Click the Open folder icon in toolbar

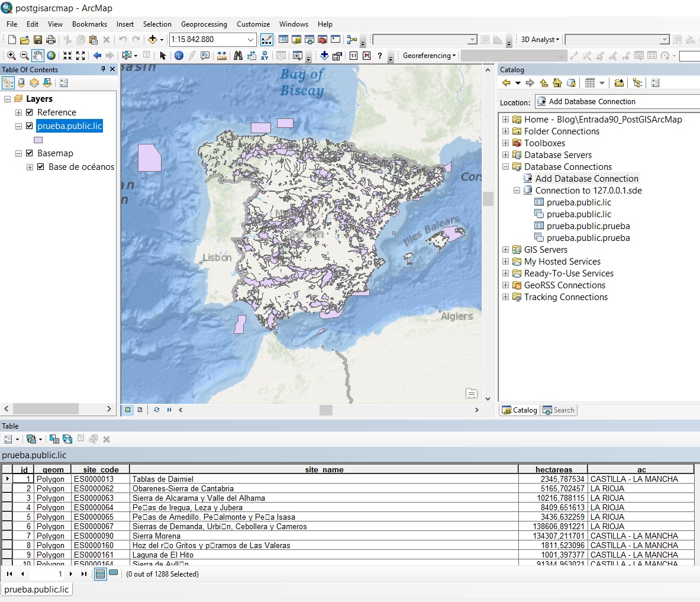tap(25, 40)
